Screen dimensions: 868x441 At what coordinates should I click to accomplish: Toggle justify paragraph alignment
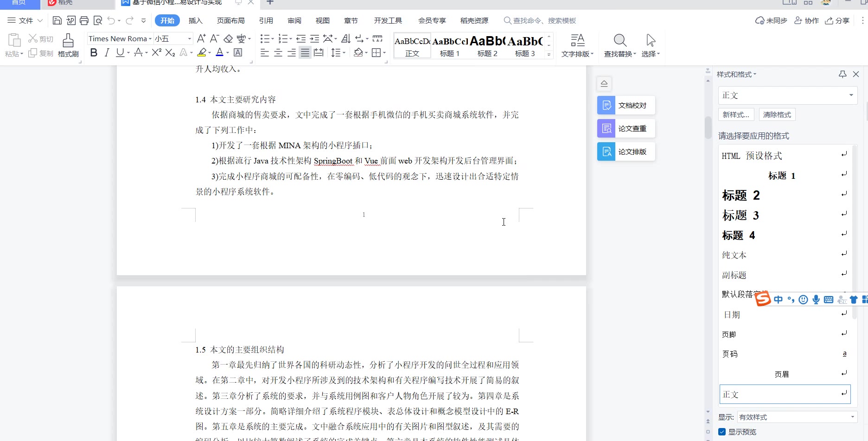click(305, 53)
